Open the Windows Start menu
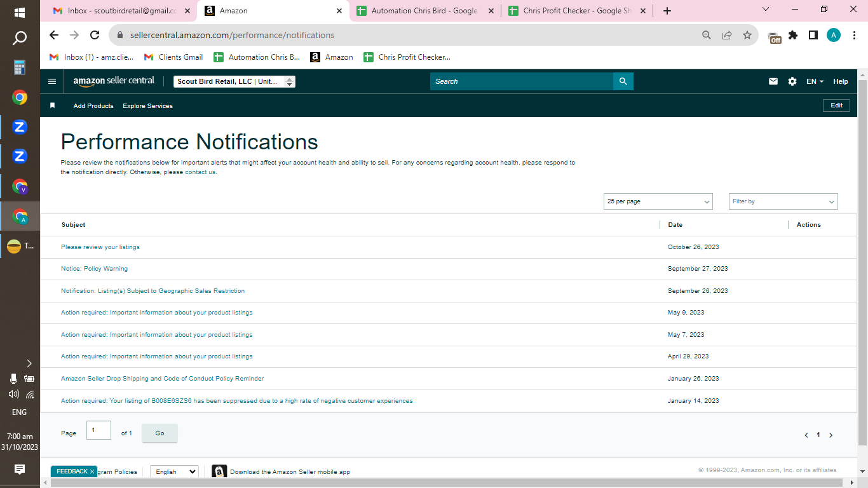 click(x=20, y=12)
